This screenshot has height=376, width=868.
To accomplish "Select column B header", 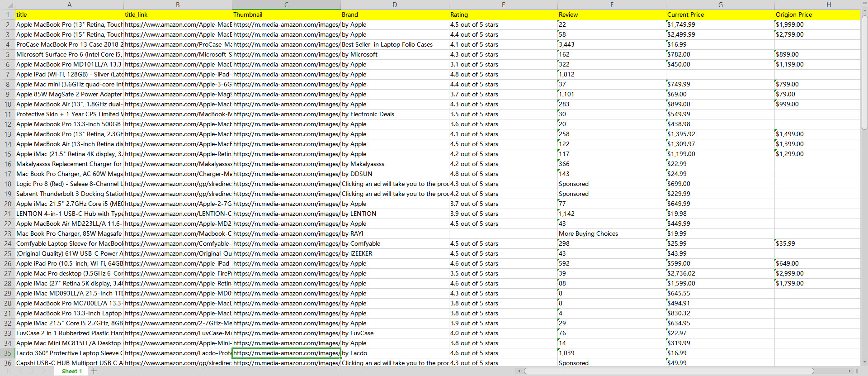I will [178, 5].
